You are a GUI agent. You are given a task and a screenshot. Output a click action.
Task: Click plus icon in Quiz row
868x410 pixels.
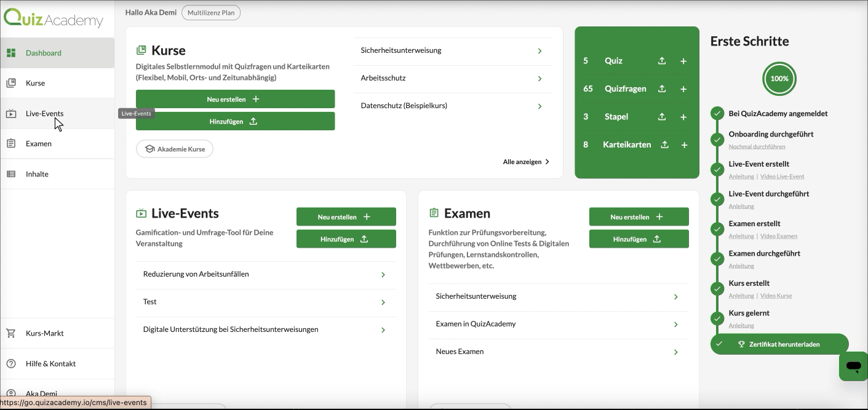683,61
